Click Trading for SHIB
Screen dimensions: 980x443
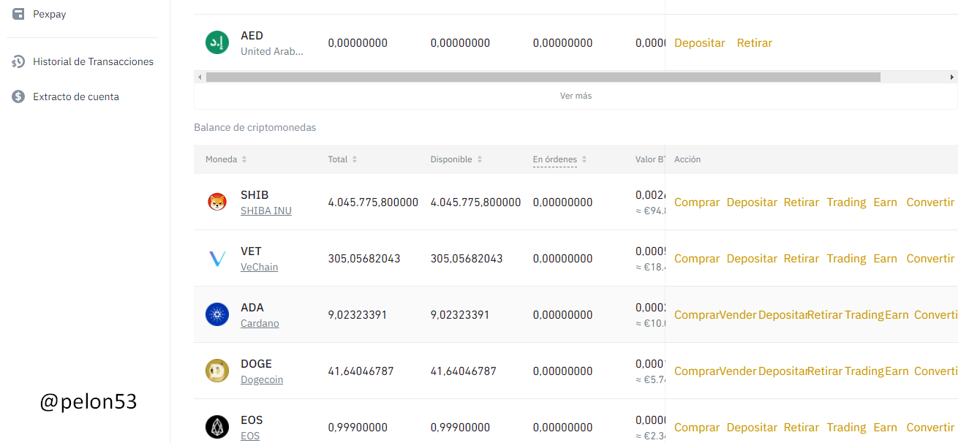(846, 202)
